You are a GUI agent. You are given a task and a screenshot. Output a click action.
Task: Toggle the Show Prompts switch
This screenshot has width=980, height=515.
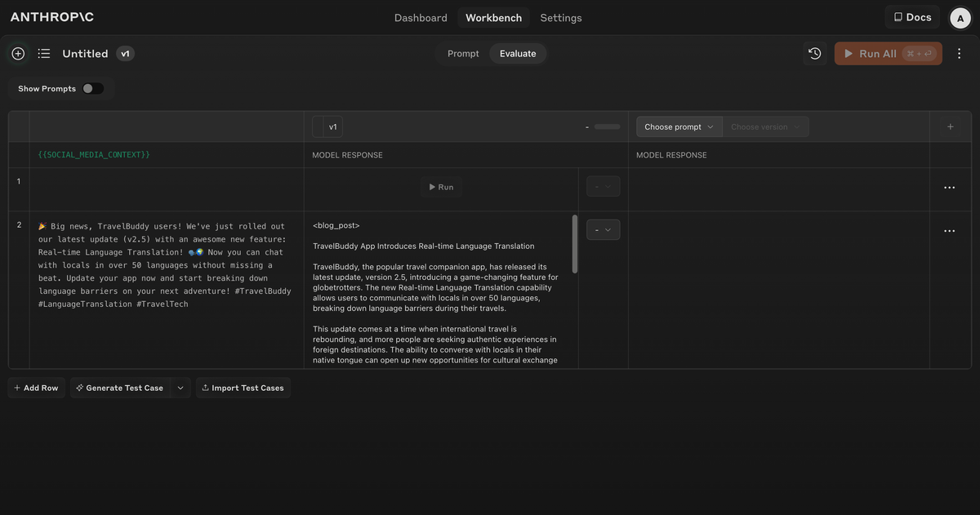[x=92, y=89]
